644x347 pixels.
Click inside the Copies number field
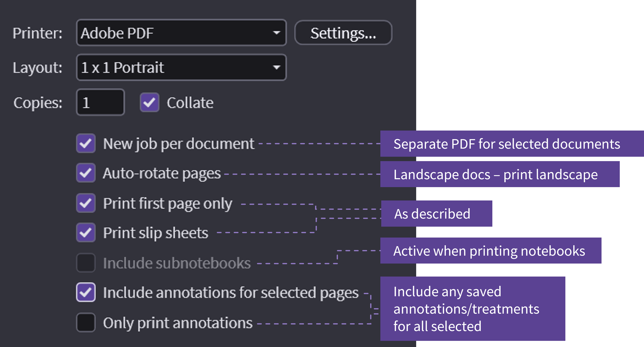100,102
